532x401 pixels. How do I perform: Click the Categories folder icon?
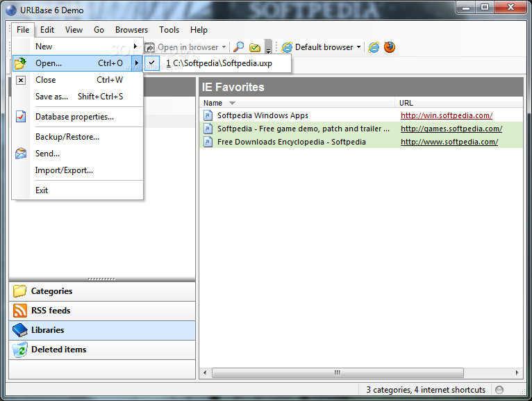19,291
